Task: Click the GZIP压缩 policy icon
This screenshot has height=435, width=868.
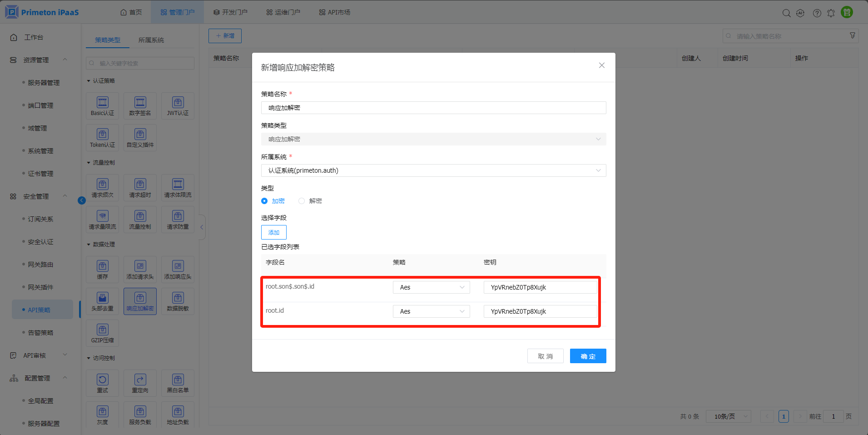Action: pyautogui.click(x=102, y=333)
